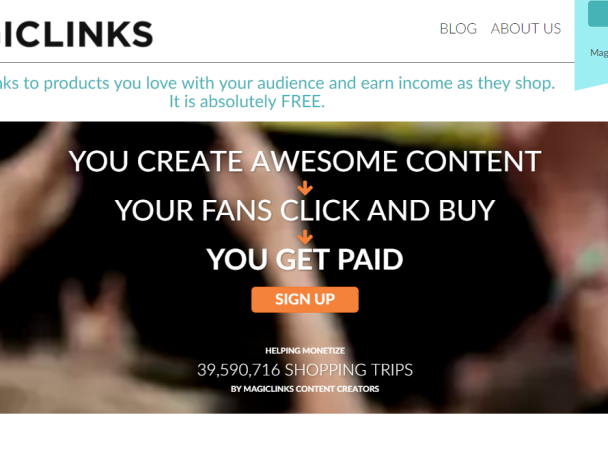Click the 'HELPING MONETIZE' caption

point(305,351)
